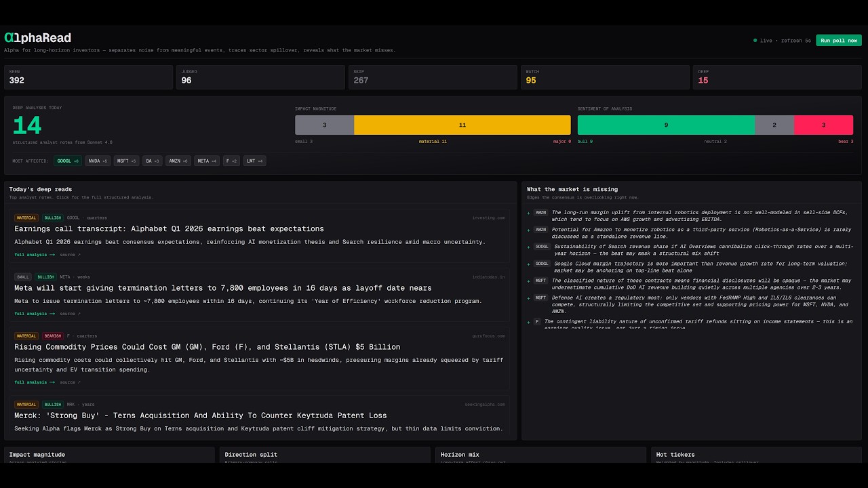This screenshot has height=488, width=868.
Task: Select the AMZN most-affected ticker chip
Action: (x=178, y=161)
